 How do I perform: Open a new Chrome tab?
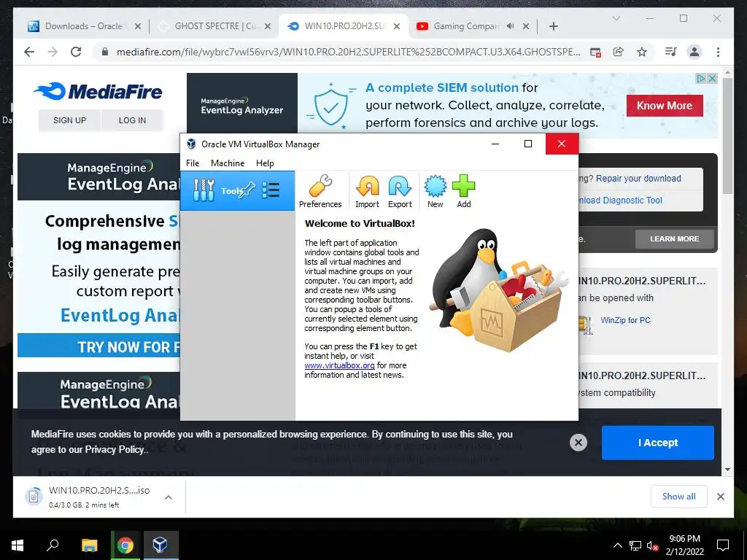coord(553,27)
